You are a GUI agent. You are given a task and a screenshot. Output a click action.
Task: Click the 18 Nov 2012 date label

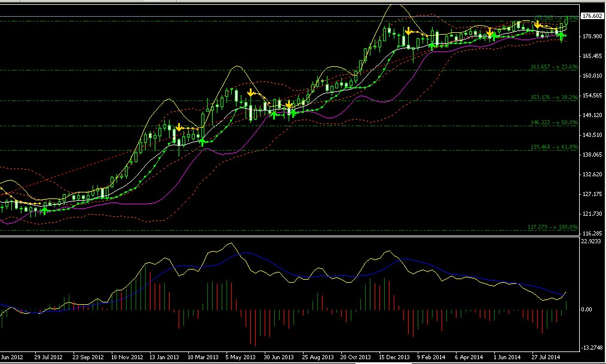[127, 357]
